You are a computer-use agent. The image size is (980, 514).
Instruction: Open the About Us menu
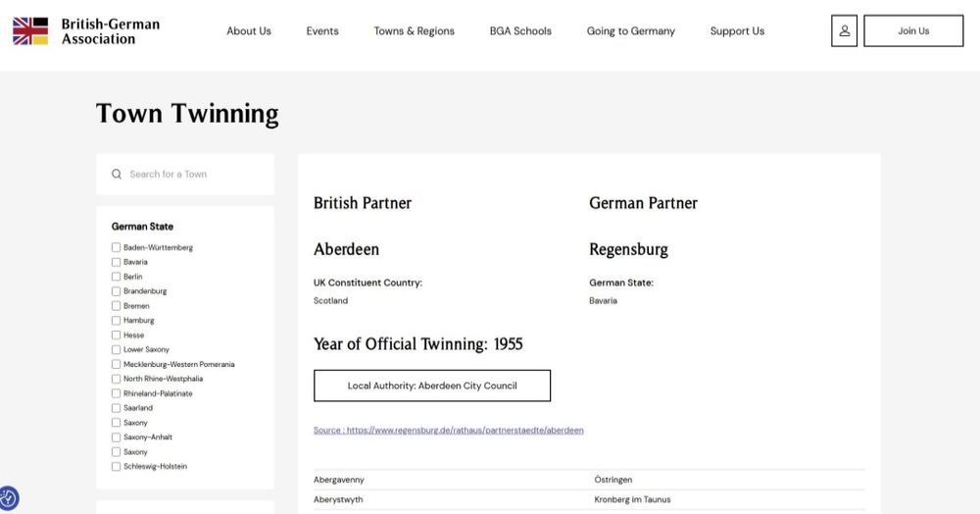click(249, 30)
